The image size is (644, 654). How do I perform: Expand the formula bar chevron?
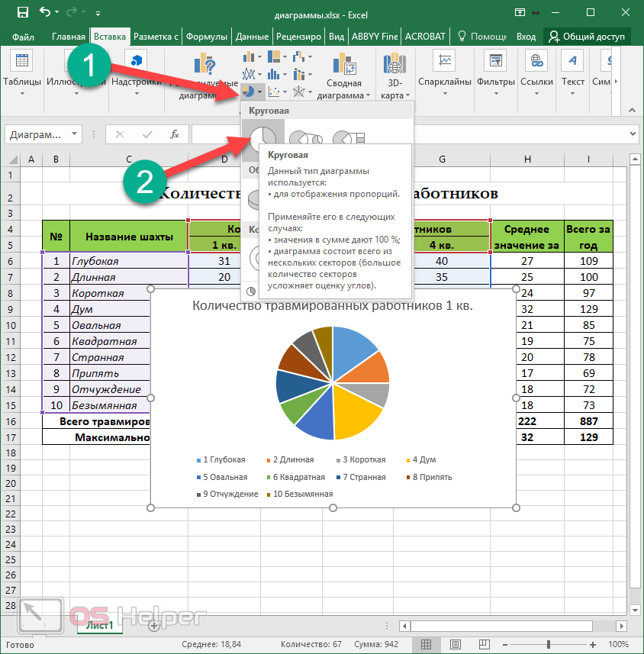(633, 134)
